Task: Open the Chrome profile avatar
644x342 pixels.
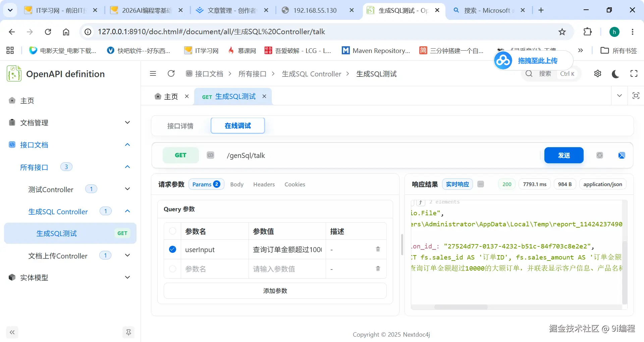Action: pyautogui.click(x=614, y=32)
